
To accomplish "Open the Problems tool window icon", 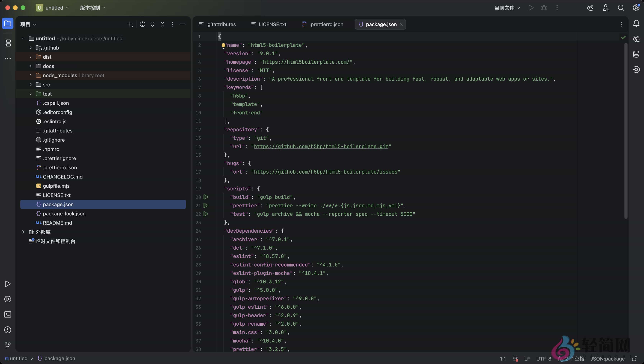I will (7, 330).
